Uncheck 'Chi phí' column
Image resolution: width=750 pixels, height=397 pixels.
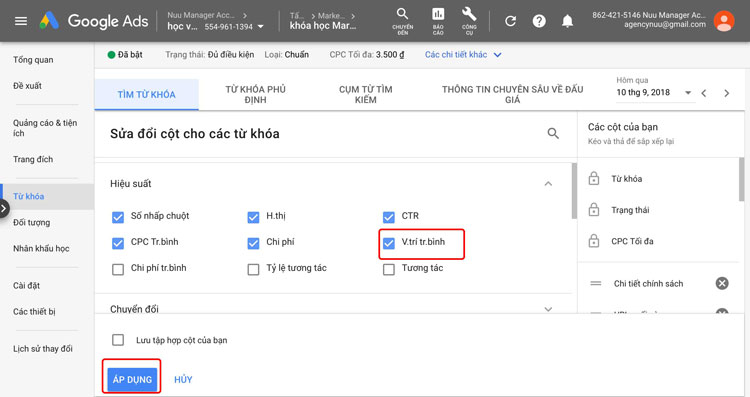tap(253, 243)
